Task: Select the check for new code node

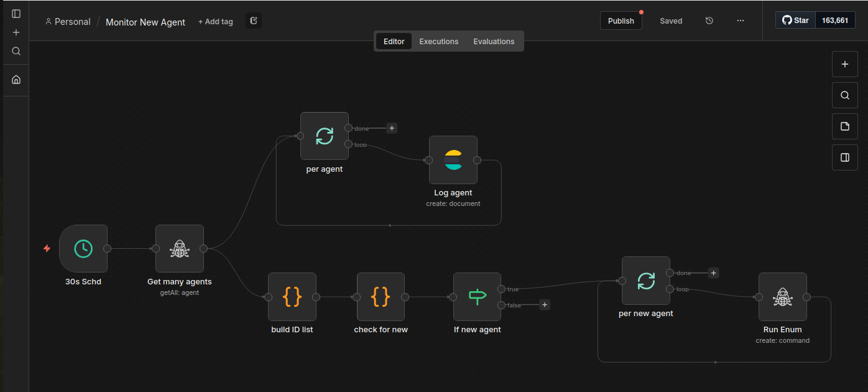Action: point(381,297)
